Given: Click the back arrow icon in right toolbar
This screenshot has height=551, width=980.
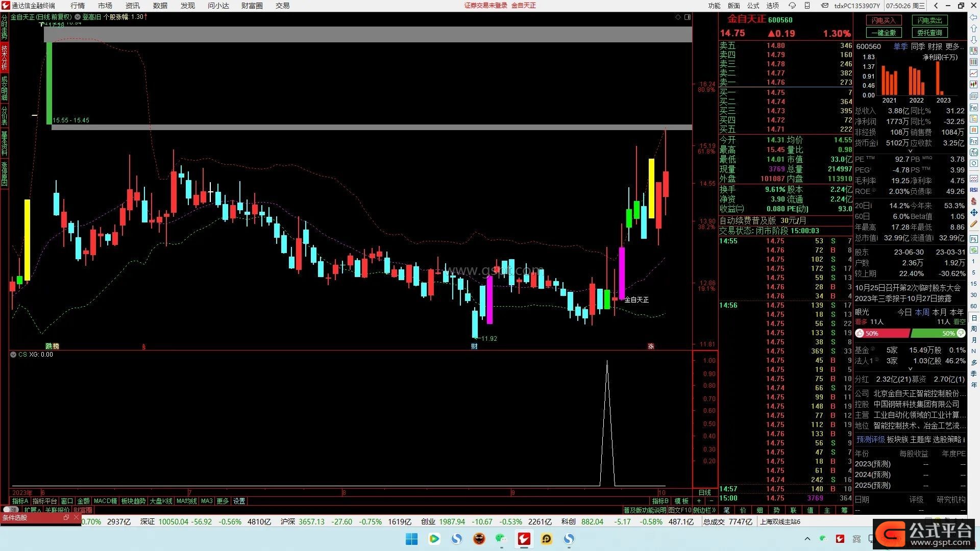Looking at the screenshot, I should tap(974, 18).
